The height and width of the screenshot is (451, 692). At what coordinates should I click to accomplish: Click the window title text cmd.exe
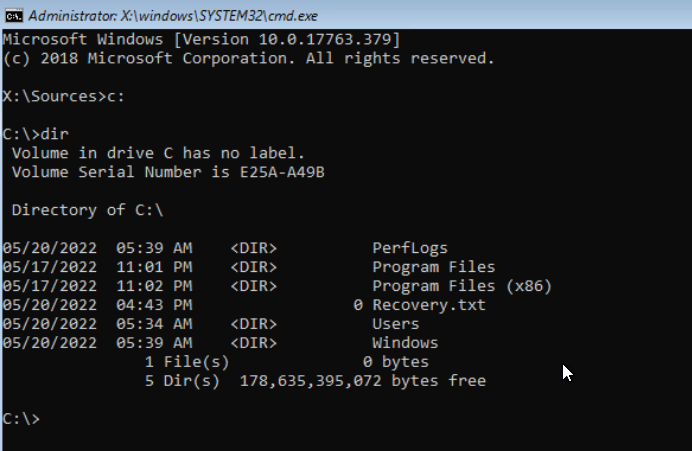pyautogui.click(x=173, y=16)
